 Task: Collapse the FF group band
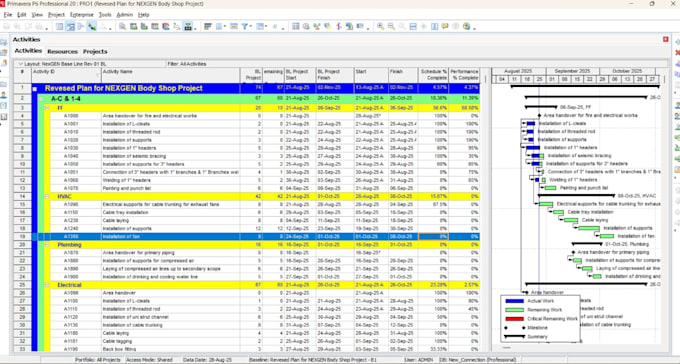47,108
